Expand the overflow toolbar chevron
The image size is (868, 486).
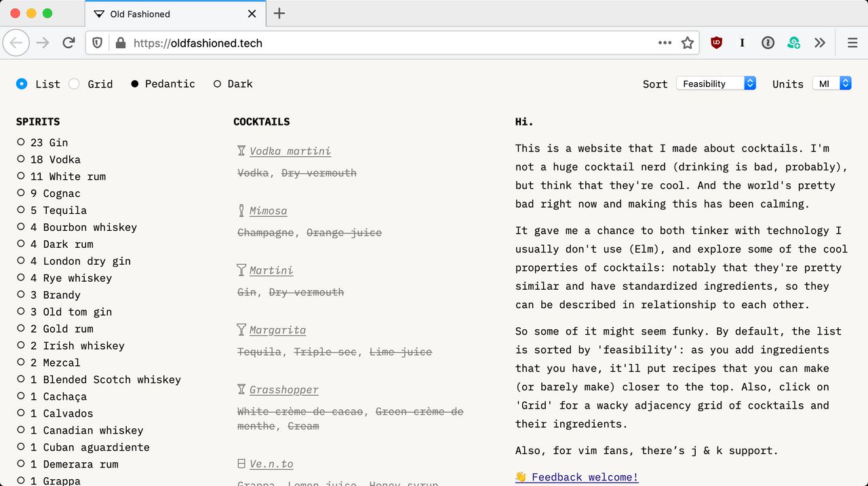point(820,42)
